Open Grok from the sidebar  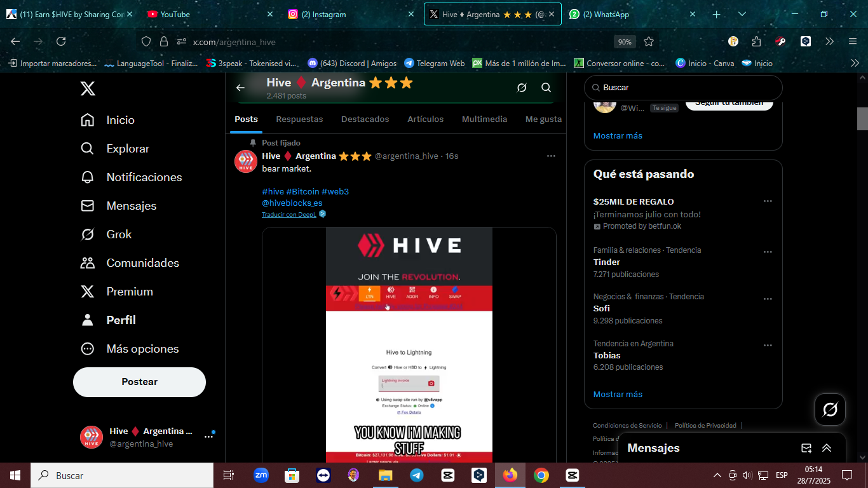(106, 234)
